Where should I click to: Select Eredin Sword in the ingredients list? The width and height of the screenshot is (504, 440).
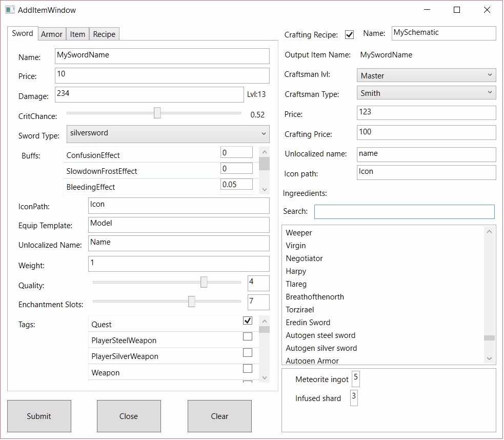pyautogui.click(x=384, y=323)
